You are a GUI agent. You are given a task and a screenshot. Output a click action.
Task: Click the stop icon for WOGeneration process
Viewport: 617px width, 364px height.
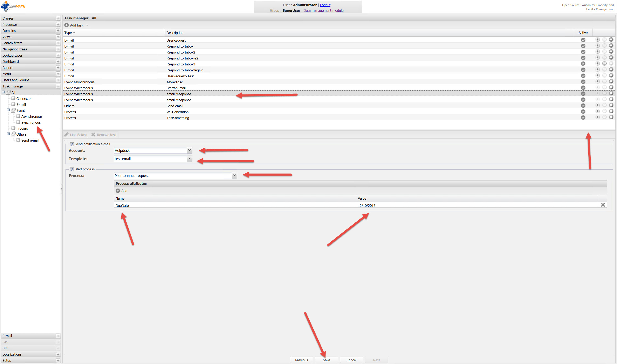pos(611,111)
